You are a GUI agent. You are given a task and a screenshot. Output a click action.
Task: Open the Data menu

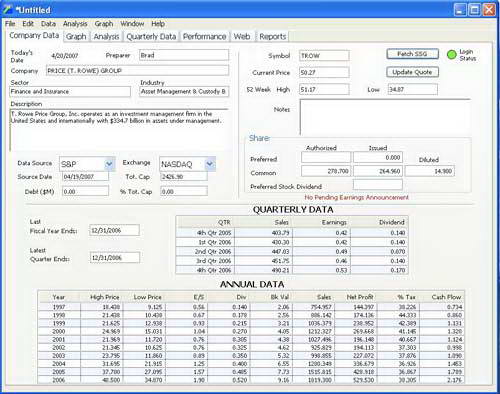click(x=48, y=24)
